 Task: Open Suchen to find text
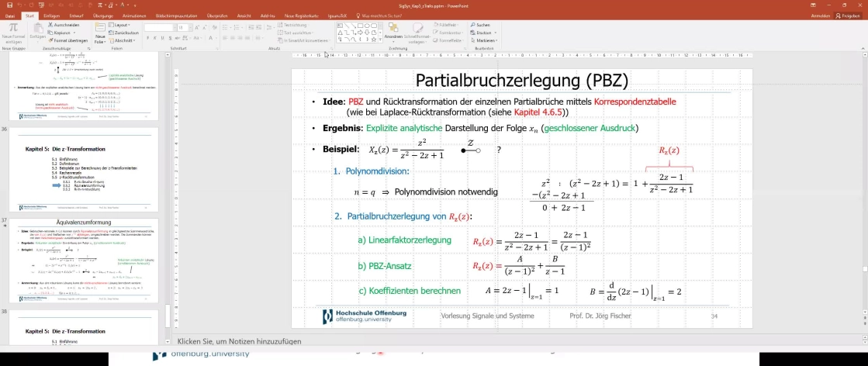click(480, 25)
